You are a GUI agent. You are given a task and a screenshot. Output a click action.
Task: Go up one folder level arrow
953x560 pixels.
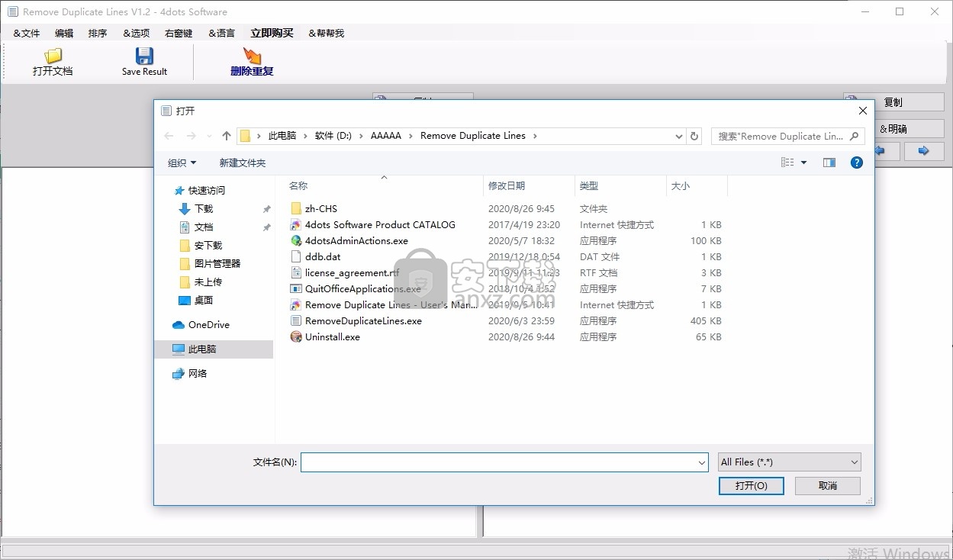[227, 136]
